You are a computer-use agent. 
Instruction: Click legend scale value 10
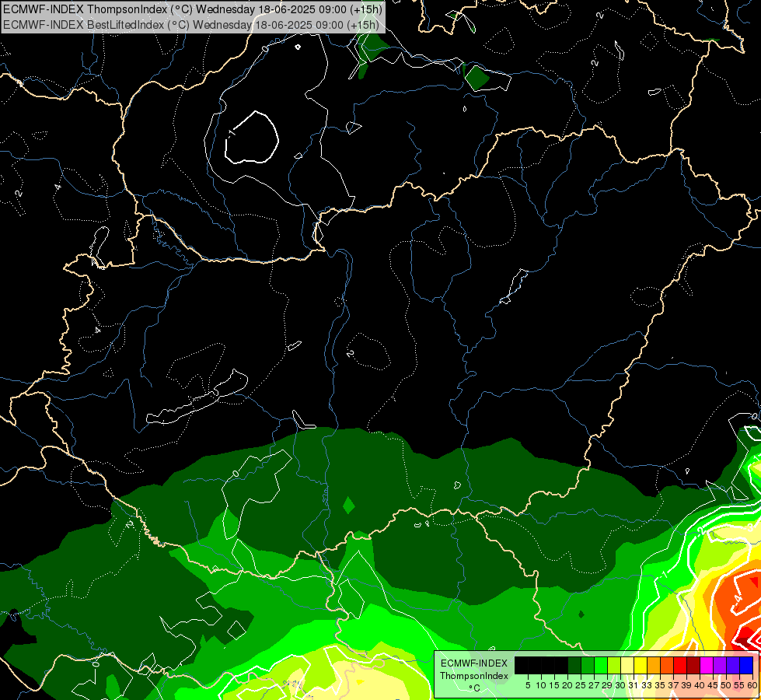(x=541, y=685)
